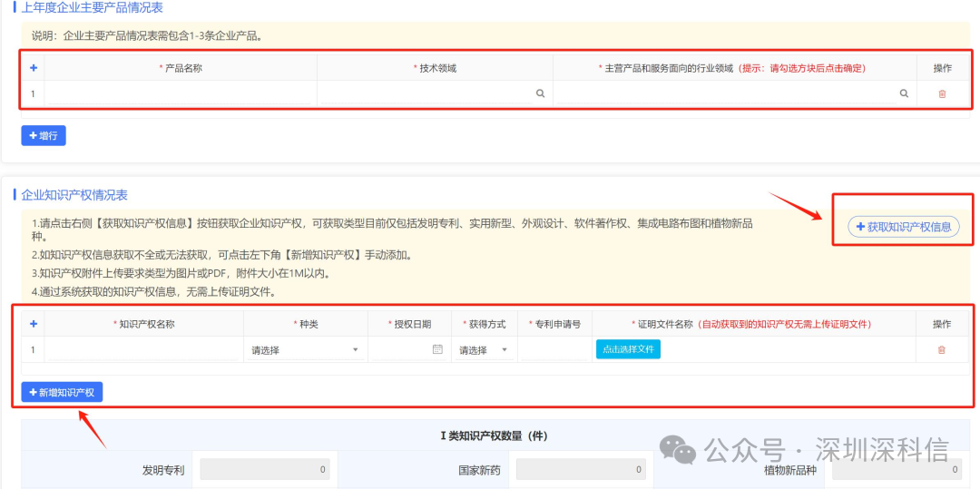This screenshot has width=980, height=489.
Task: Click the 产品名称 column header
Action: point(181,68)
